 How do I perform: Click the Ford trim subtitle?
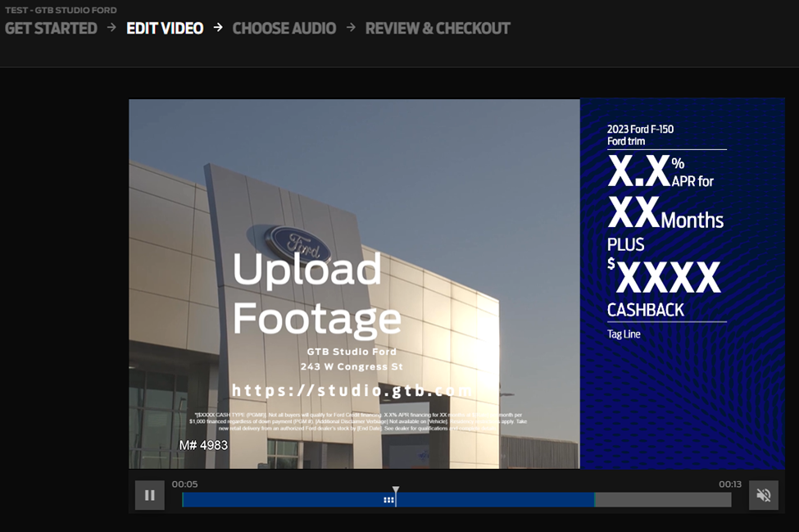click(x=626, y=141)
